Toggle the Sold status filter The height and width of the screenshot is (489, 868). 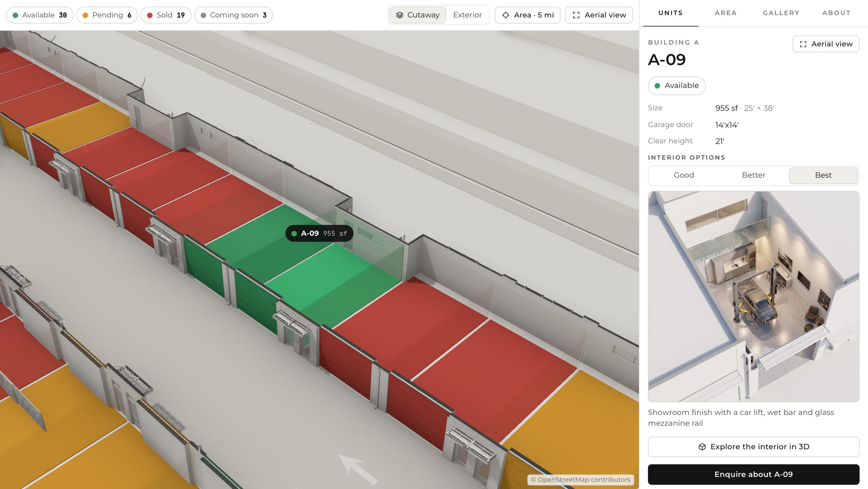click(166, 15)
